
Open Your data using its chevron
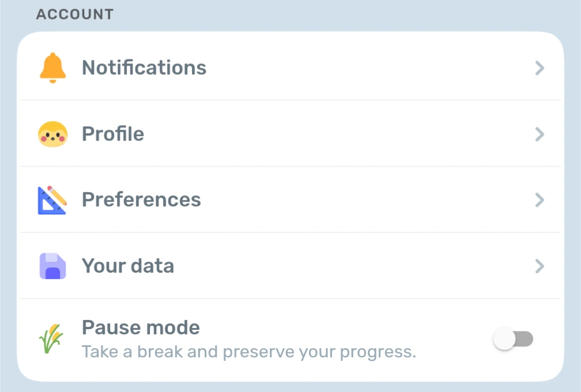539,266
